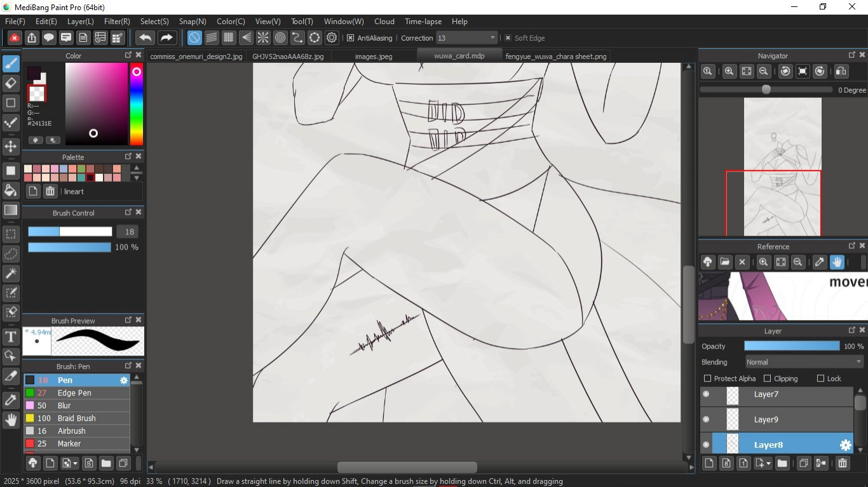Viewport: 868px width, 487px height.
Task: Enable the layer Lock checkbox
Action: click(820, 378)
